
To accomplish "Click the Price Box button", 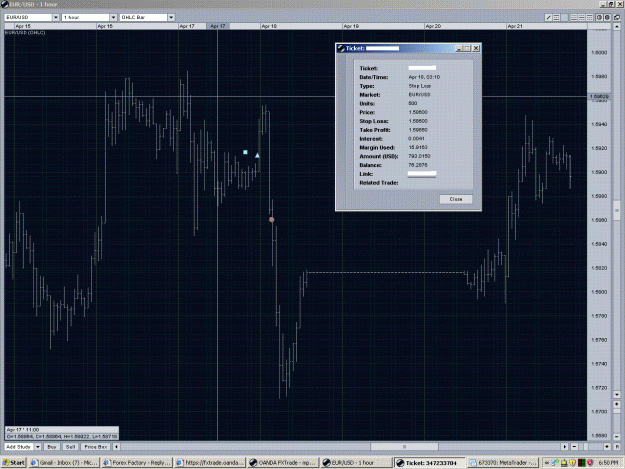I will click(x=96, y=447).
